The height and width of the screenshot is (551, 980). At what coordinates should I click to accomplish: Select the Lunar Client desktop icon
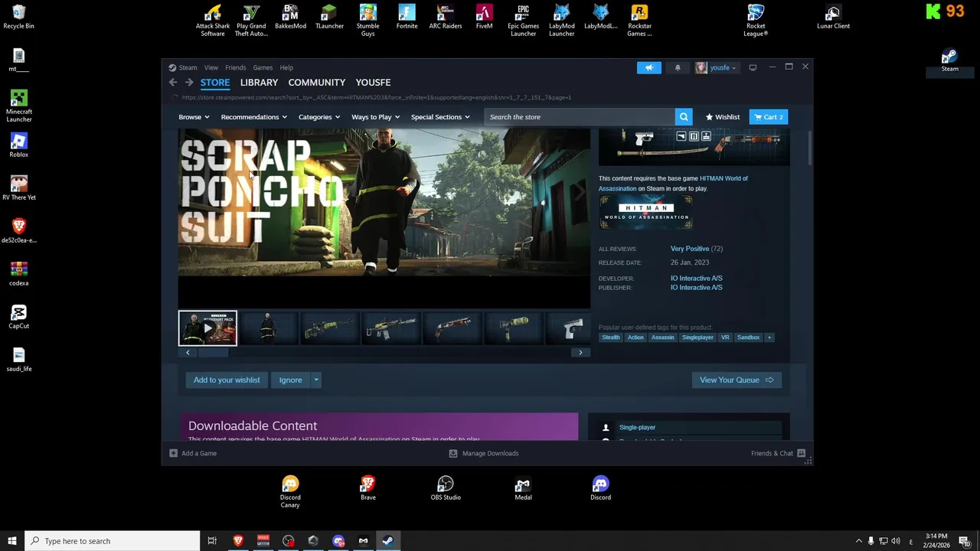click(833, 18)
